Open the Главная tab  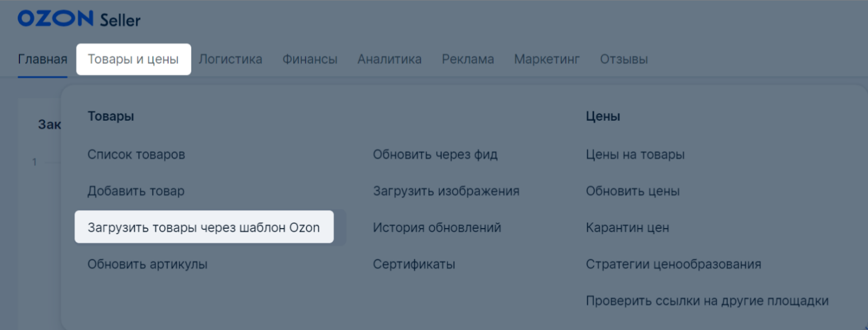pos(43,59)
